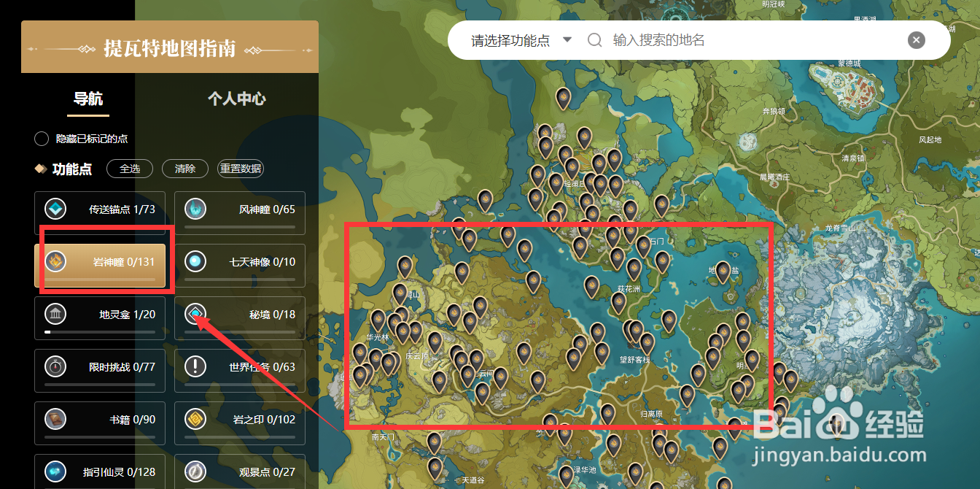This screenshot has height=489, width=980.
Task: Click the 归离原 map label
Action: click(x=651, y=414)
